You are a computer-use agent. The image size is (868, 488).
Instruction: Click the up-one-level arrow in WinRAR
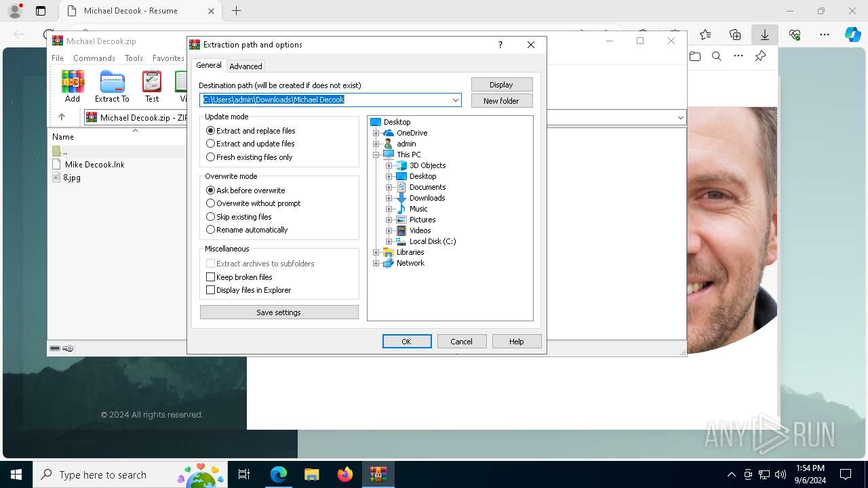click(x=62, y=117)
